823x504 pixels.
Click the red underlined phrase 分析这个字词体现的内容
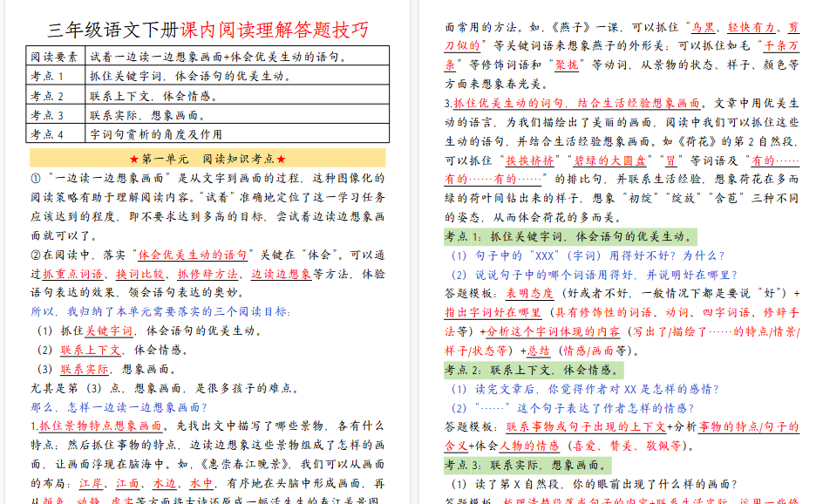[554, 331]
